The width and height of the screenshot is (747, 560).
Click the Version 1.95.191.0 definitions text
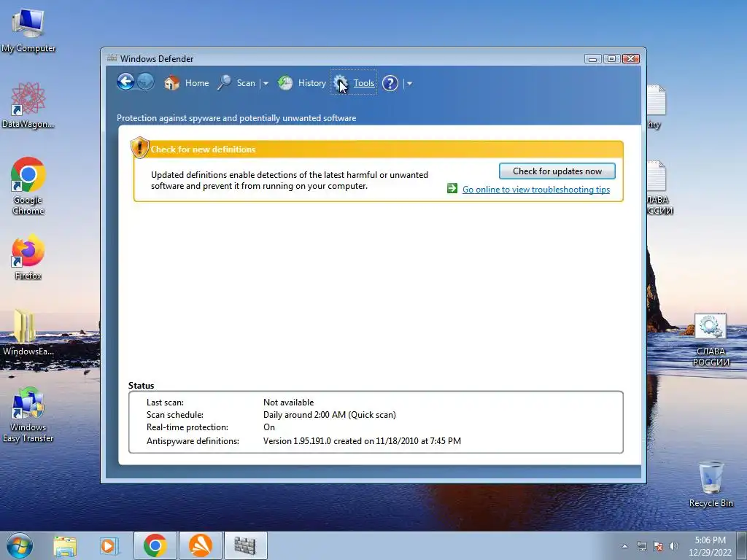362,441
